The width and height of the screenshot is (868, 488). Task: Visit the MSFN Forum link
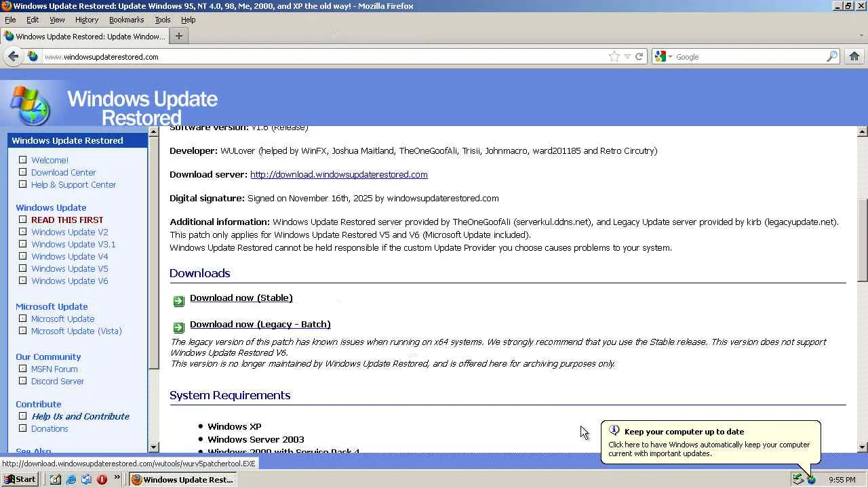(x=54, y=369)
